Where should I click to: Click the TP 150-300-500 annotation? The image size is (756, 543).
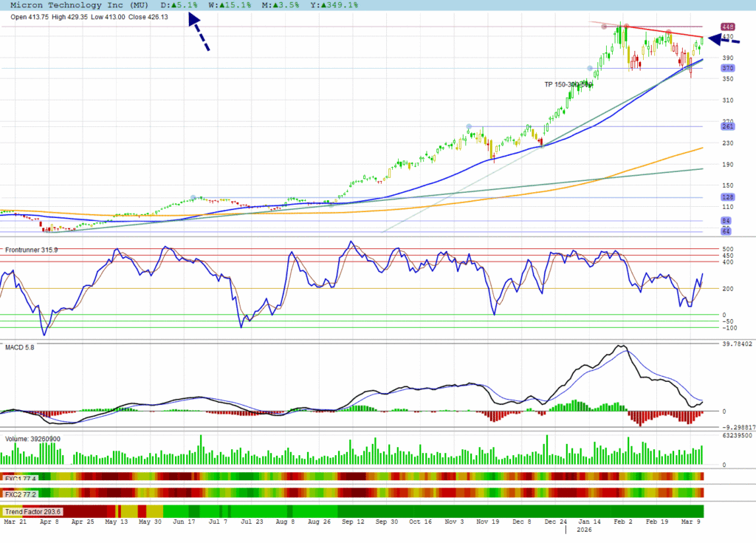(x=568, y=84)
